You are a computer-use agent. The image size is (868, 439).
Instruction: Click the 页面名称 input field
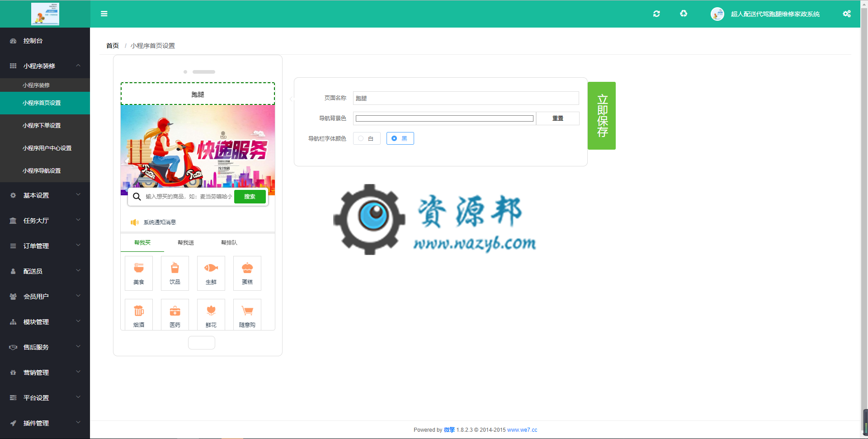click(466, 98)
